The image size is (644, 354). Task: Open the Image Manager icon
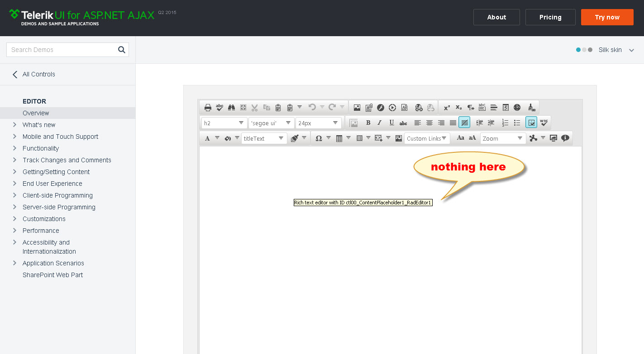tap(357, 108)
